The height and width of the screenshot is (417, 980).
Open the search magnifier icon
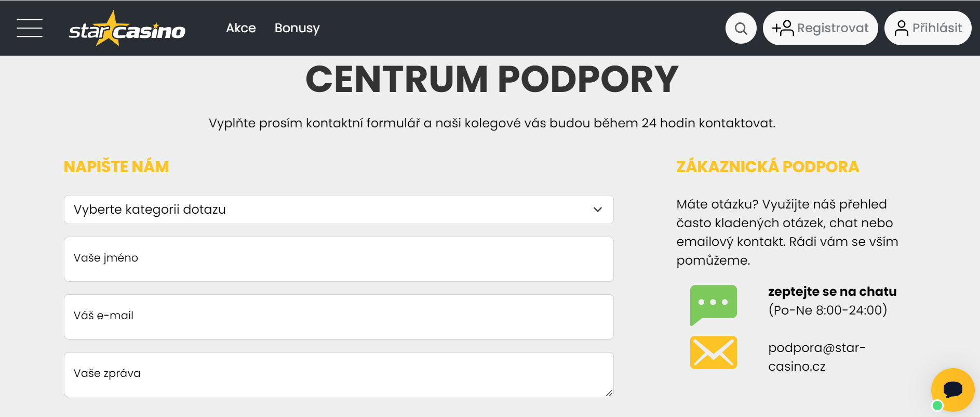(741, 28)
